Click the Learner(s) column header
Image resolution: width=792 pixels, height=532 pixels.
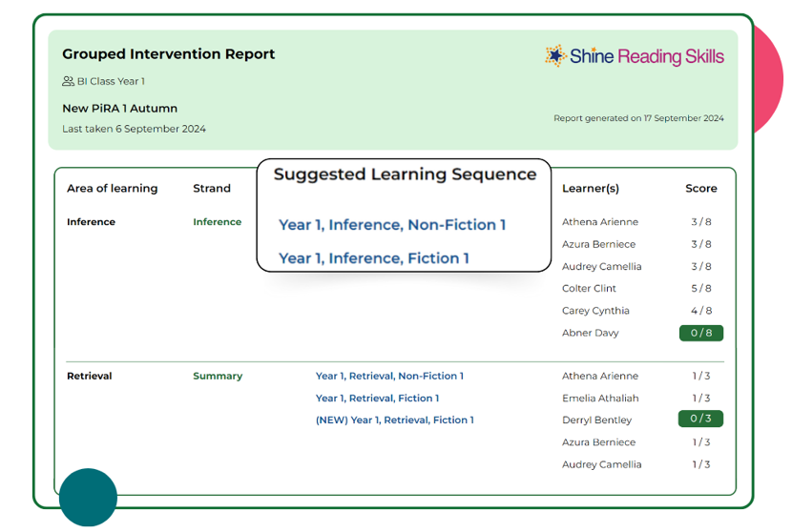pyautogui.click(x=591, y=189)
